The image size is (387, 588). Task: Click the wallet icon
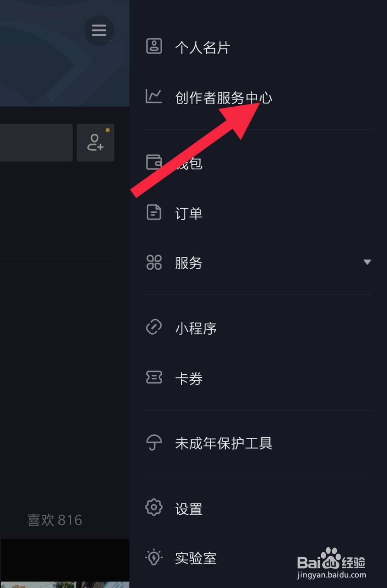pos(154,162)
